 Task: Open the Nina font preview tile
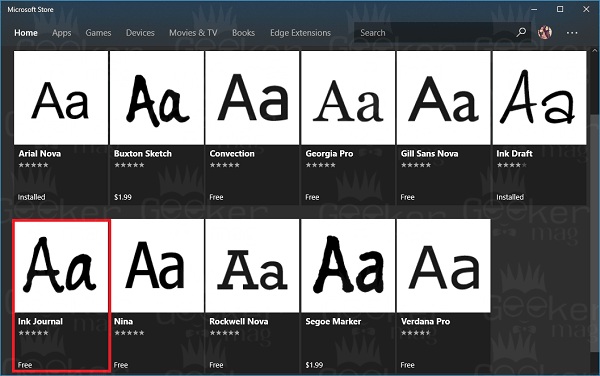point(157,266)
